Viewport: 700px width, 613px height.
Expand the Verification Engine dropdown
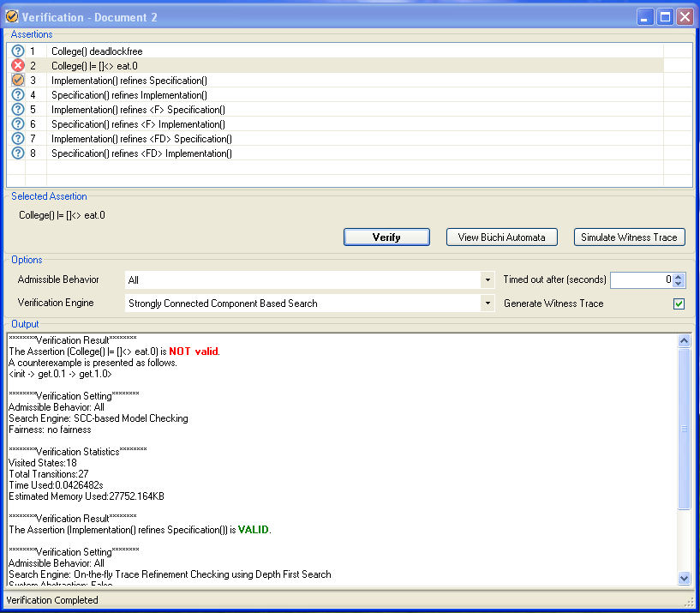click(487, 303)
